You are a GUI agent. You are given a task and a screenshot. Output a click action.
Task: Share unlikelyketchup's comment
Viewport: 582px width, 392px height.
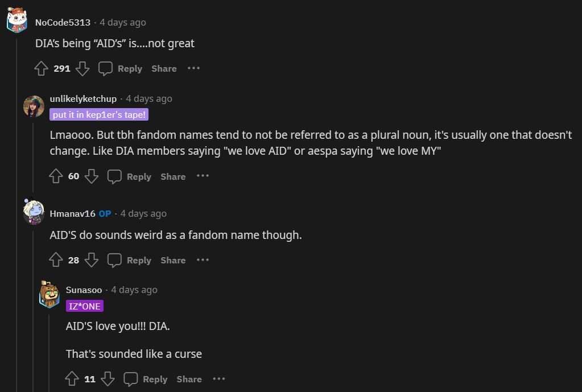pyautogui.click(x=173, y=176)
